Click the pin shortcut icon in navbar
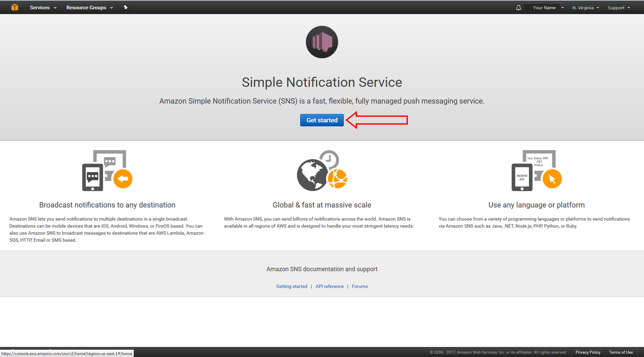This screenshot has width=644, height=357. coord(126,8)
